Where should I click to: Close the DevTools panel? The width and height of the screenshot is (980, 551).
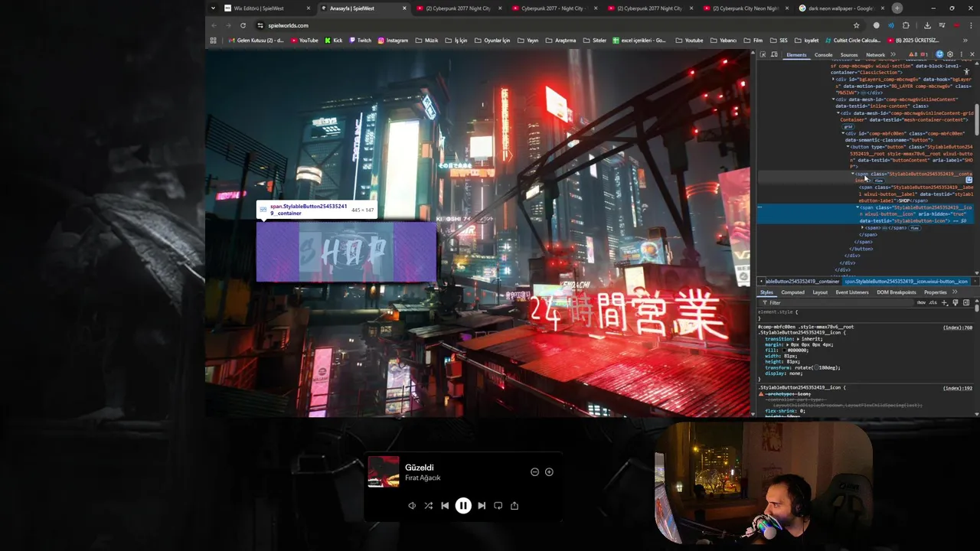click(972, 54)
